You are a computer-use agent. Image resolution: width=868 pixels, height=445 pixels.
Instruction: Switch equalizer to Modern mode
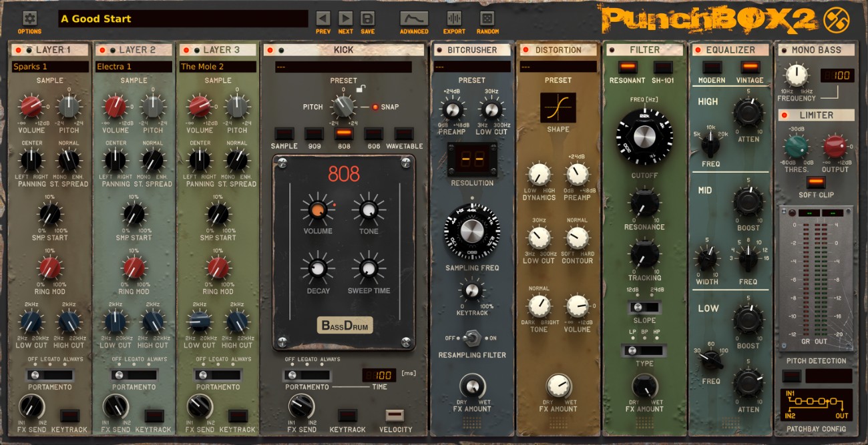[712, 67]
